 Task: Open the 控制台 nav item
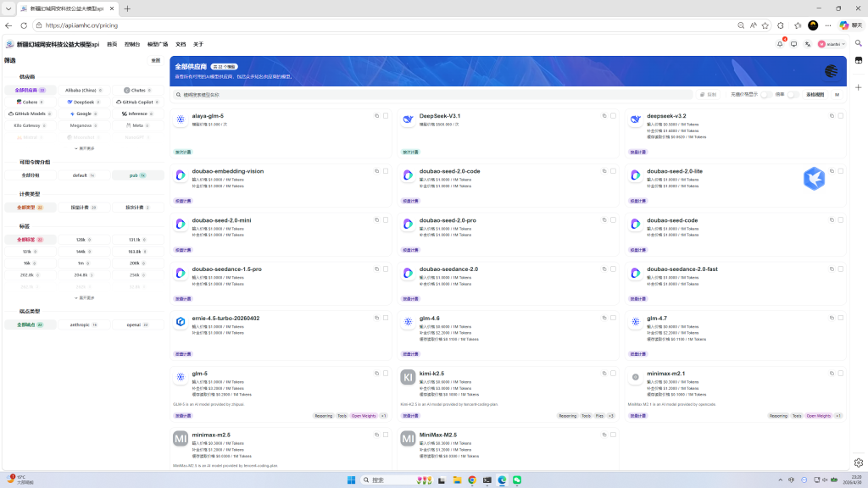click(x=132, y=44)
